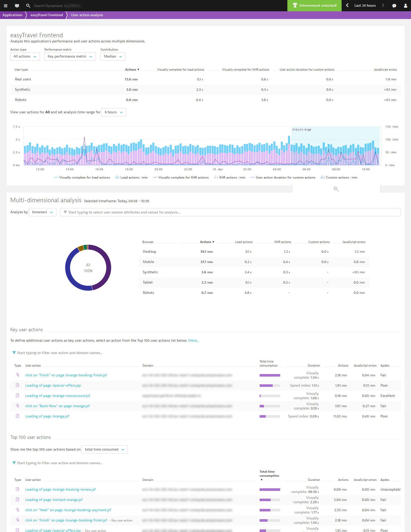Open the dashboards monitor icon
This screenshot has width=411, height=532.
17,6
